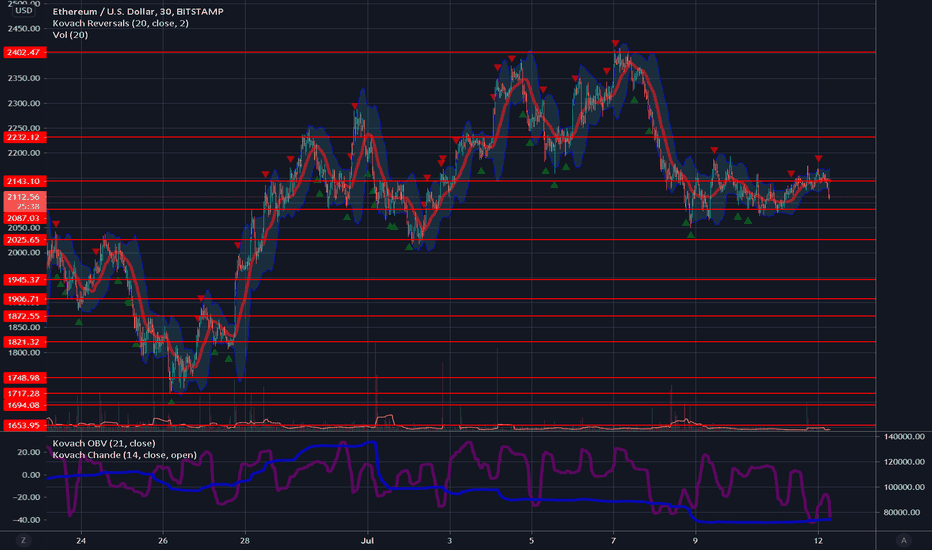Click the 1694.08 horizontal line price label

[x=24, y=406]
